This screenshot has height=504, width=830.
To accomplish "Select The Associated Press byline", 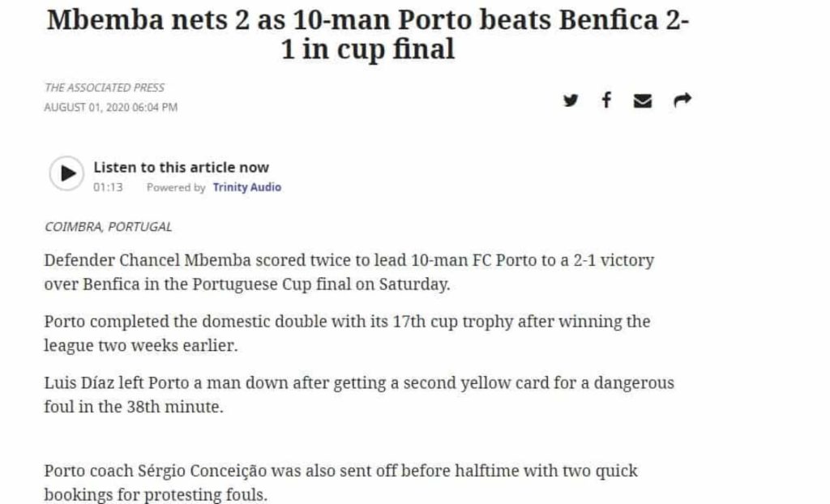I will (105, 88).
